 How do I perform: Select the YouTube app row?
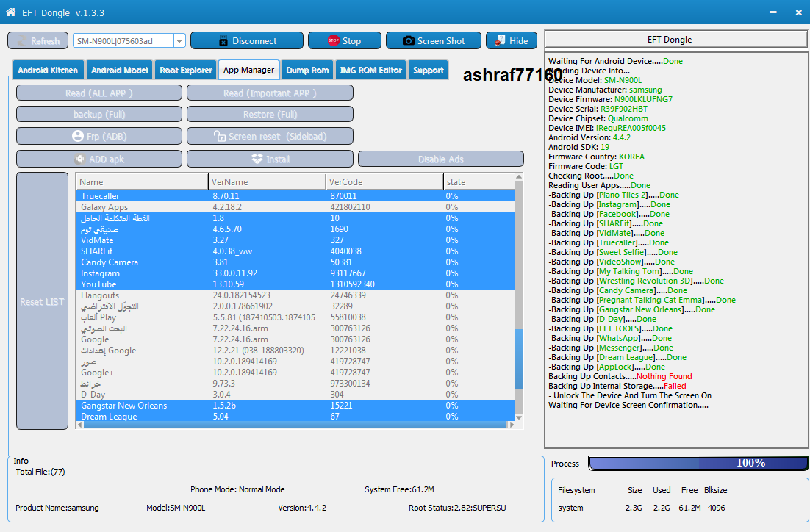pyautogui.click(x=295, y=284)
